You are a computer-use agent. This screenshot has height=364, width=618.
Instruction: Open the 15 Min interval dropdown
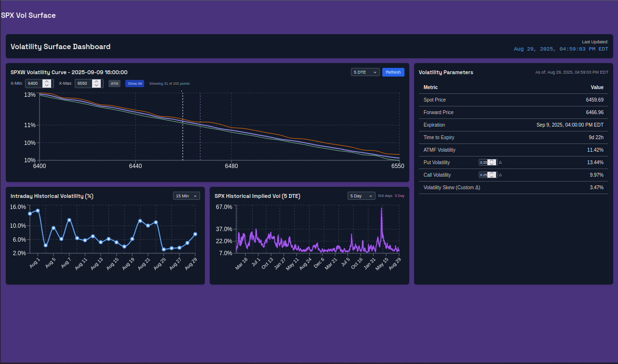click(x=187, y=196)
